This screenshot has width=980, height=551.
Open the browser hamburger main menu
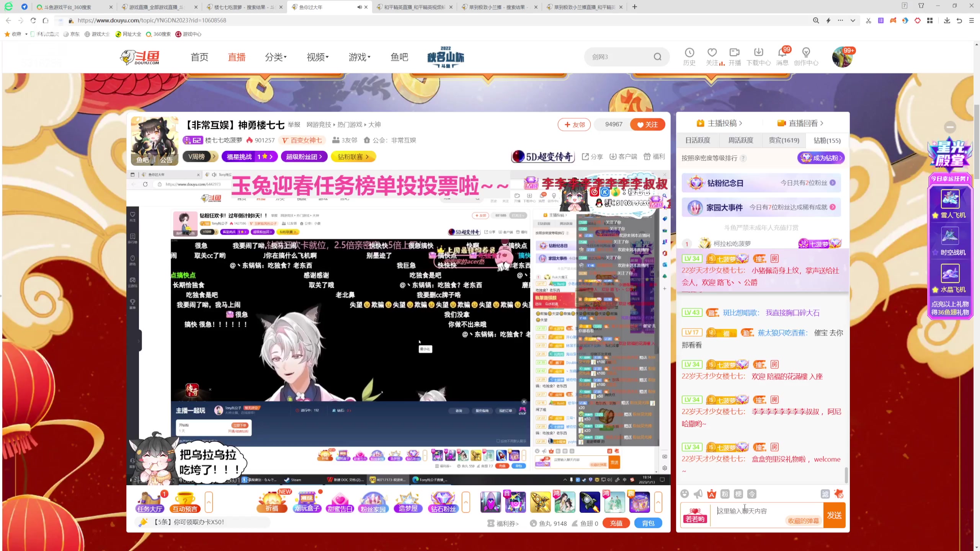click(x=971, y=20)
